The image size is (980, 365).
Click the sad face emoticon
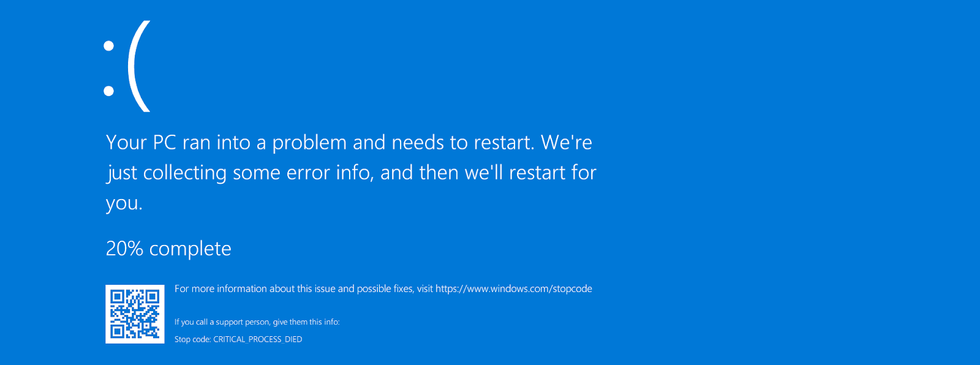[x=127, y=66]
